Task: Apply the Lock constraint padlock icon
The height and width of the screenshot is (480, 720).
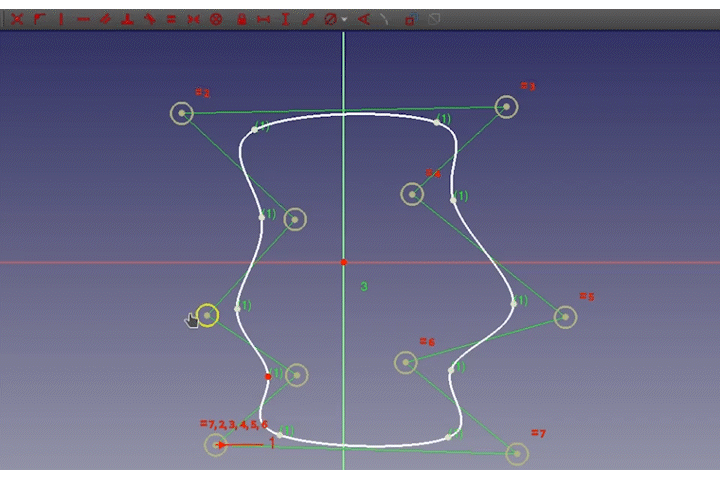Action: tap(242, 18)
